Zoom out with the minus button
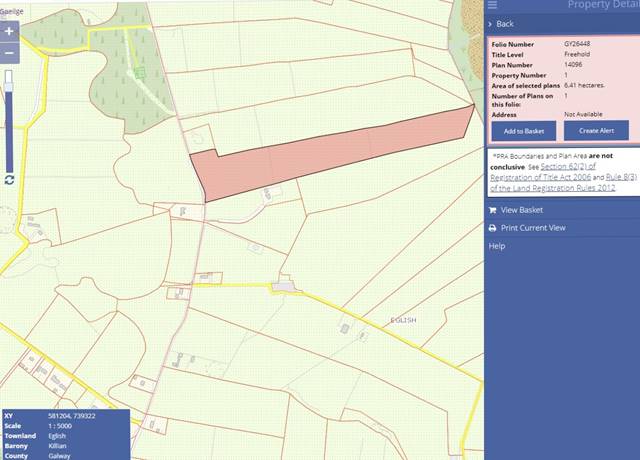 pyautogui.click(x=9, y=53)
